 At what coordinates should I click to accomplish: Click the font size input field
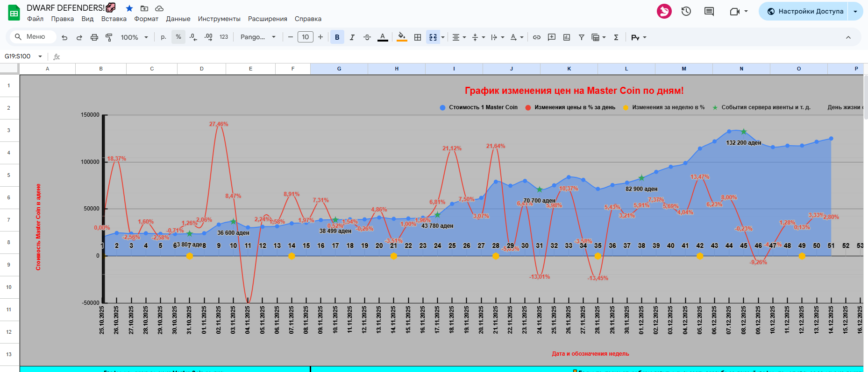[305, 37]
